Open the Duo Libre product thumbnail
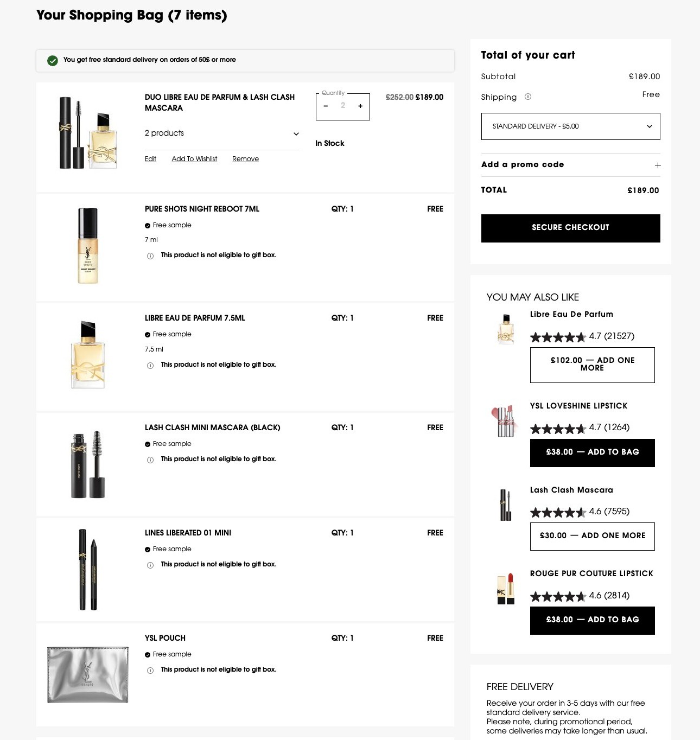The width and height of the screenshot is (700, 740). click(x=88, y=133)
